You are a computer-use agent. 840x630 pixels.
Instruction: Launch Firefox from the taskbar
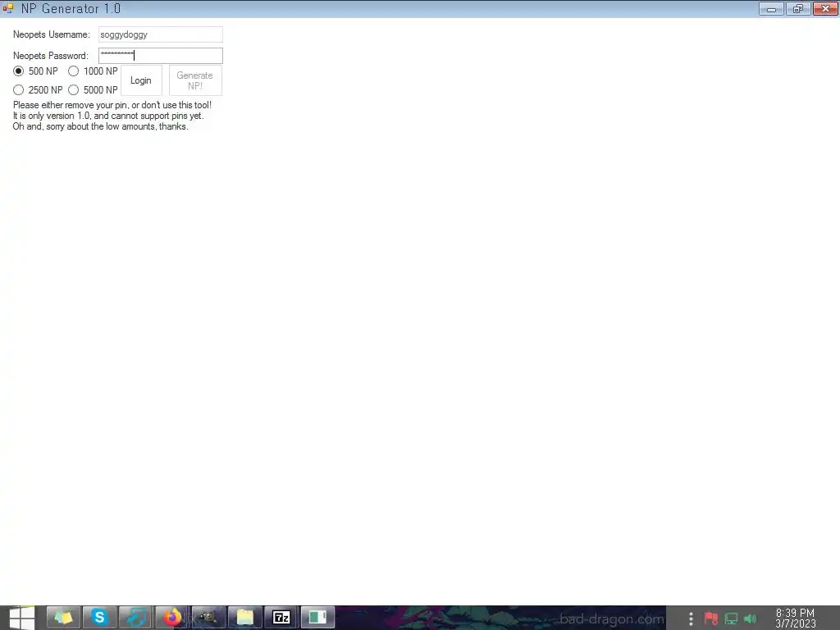click(x=172, y=618)
